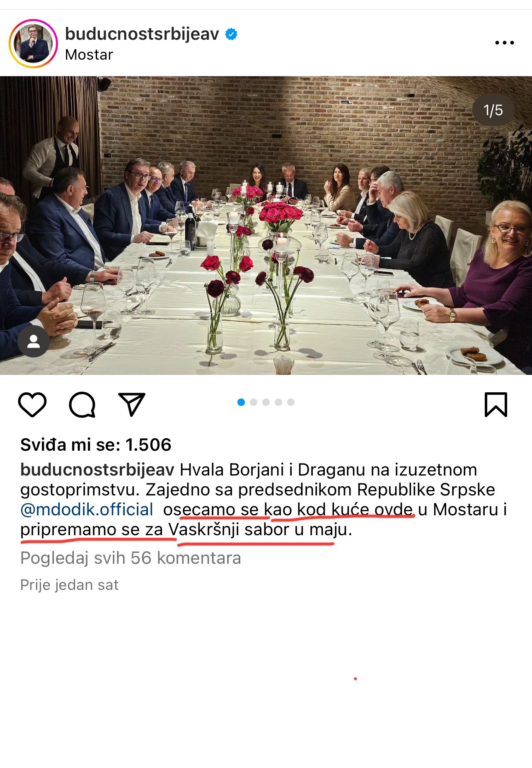This screenshot has height=768, width=532.
Task: Open the Mostar location tag
Action: pos(89,55)
